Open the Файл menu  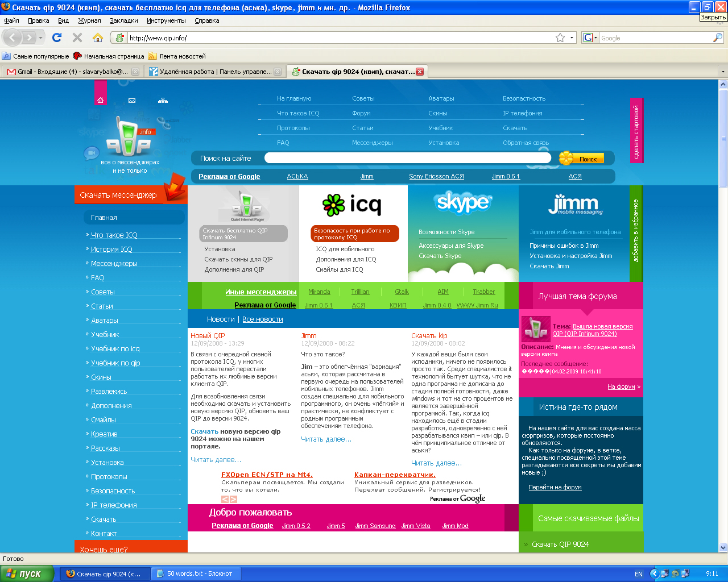[x=11, y=20]
